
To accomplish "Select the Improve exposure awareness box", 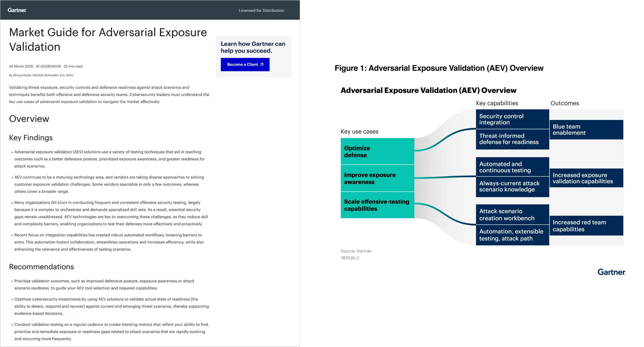I will pyautogui.click(x=377, y=178).
